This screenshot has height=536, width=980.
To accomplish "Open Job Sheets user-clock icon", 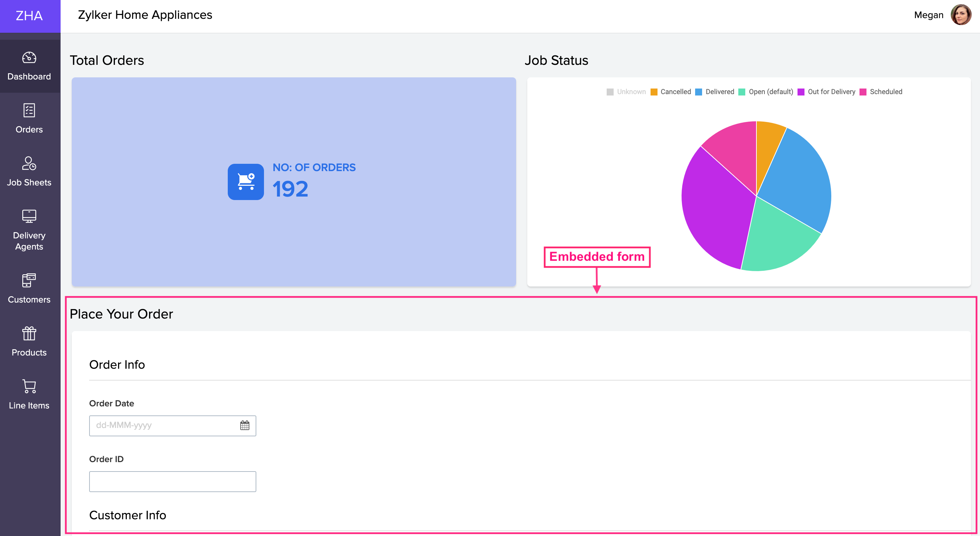I will (x=29, y=163).
